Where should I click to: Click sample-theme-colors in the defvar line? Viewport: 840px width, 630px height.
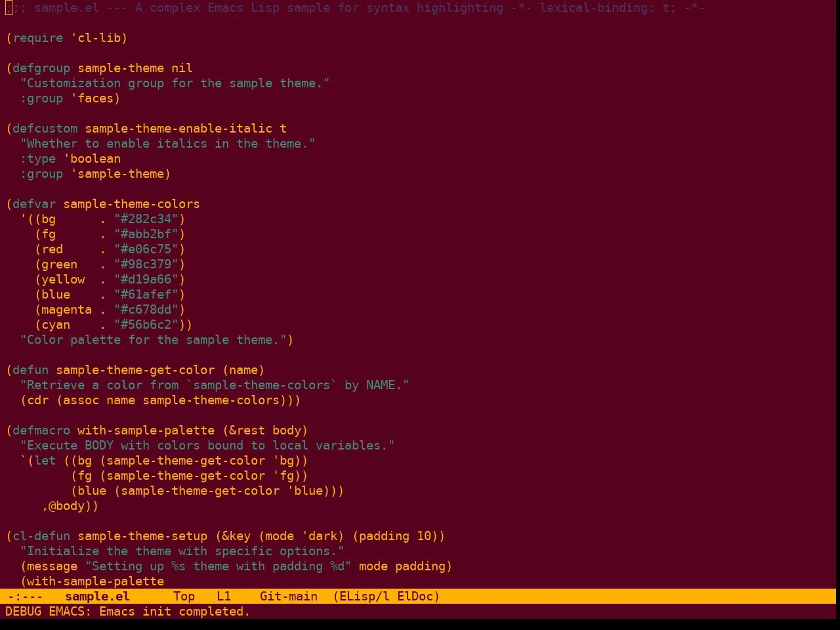click(132, 204)
